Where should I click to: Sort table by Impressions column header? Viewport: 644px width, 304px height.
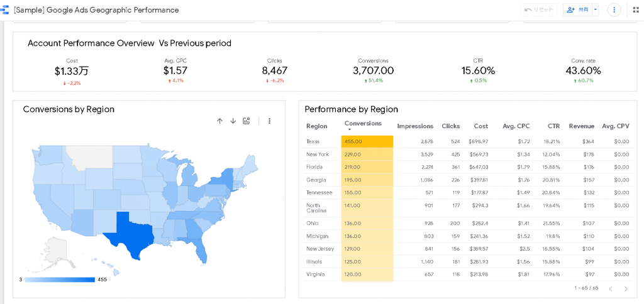pos(415,126)
